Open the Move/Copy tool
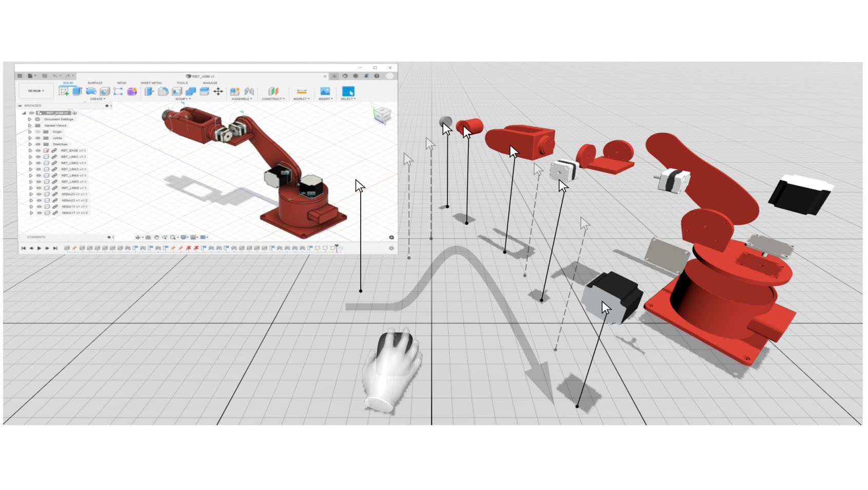Viewport: 868px width, 490px height. coord(217,91)
